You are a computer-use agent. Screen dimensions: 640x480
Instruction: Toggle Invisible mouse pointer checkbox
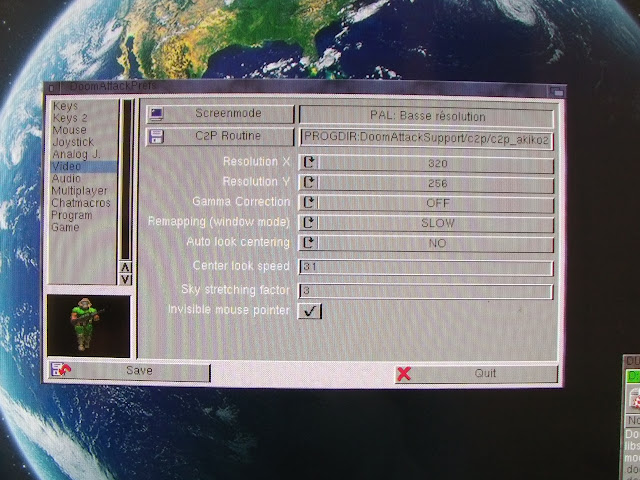point(310,311)
